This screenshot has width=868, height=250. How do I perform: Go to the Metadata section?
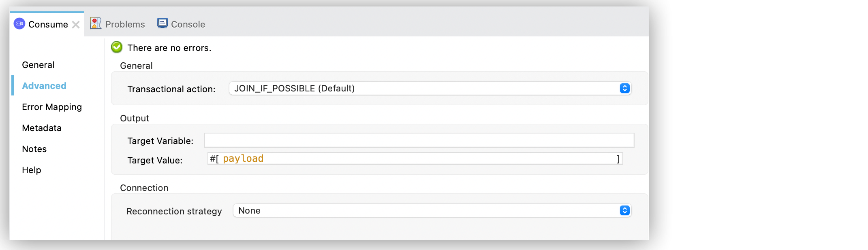(x=42, y=128)
